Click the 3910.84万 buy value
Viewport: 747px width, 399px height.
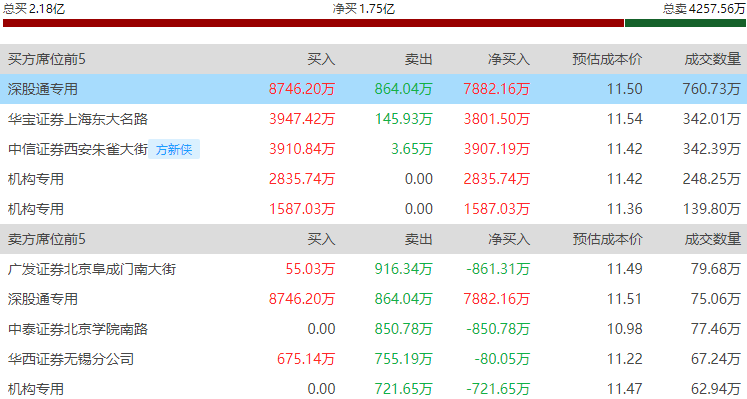click(302, 149)
